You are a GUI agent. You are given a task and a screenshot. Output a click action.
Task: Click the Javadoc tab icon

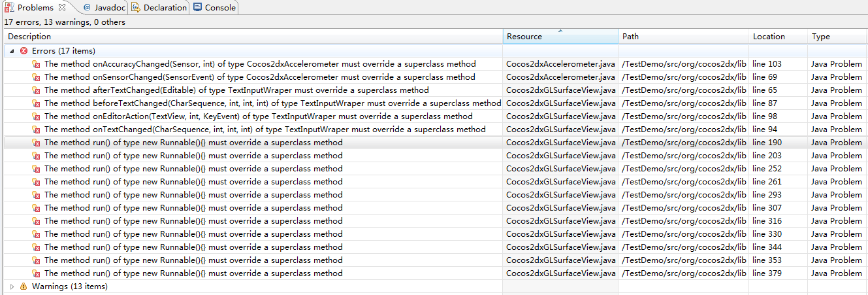click(x=87, y=7)
